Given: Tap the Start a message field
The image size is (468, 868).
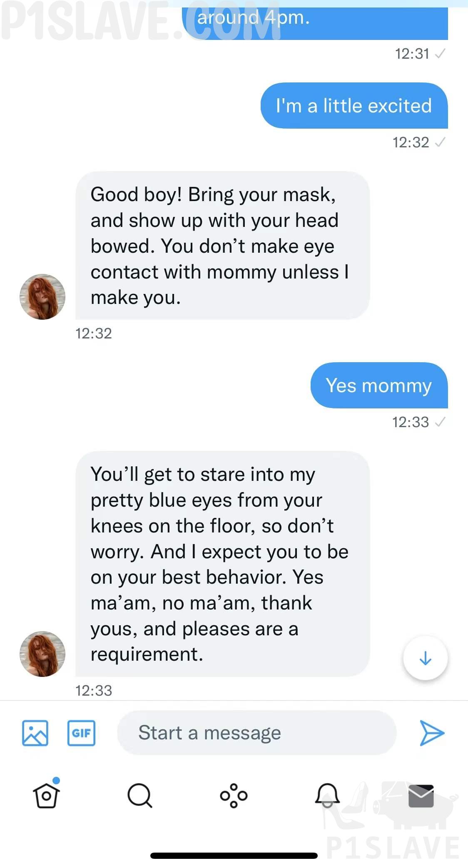Looking at the screenshot, I should coord(256,733).
